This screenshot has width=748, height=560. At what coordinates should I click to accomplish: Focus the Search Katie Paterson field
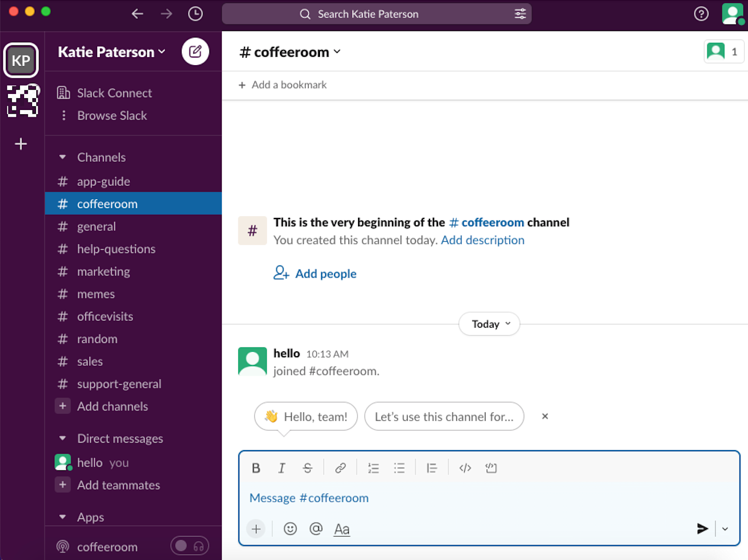pos(377,14)
